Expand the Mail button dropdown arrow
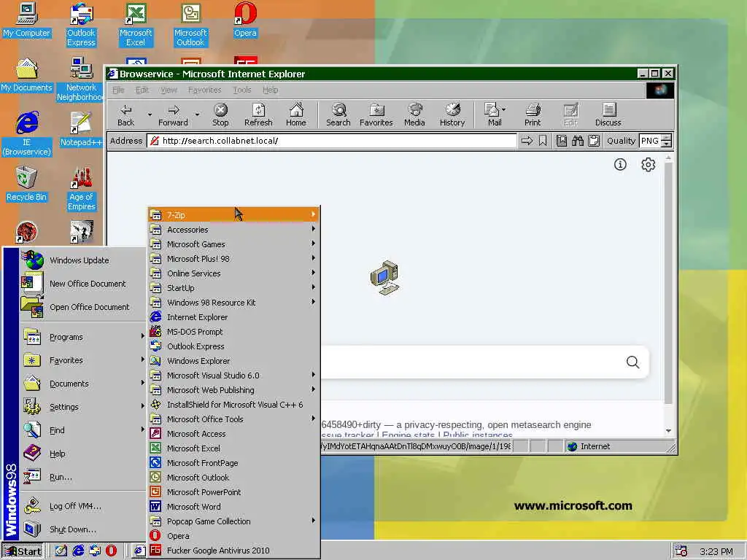Image resolution: width=747 pixels, height=560 pixels. 504,109
